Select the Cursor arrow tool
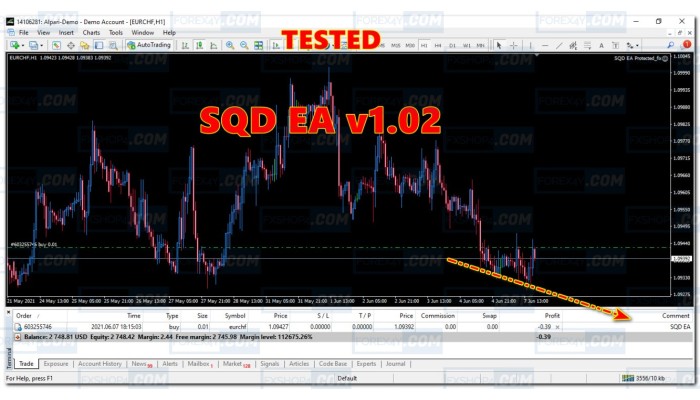The width and height of the screenshot is (700, 400). tap(499, 46)
